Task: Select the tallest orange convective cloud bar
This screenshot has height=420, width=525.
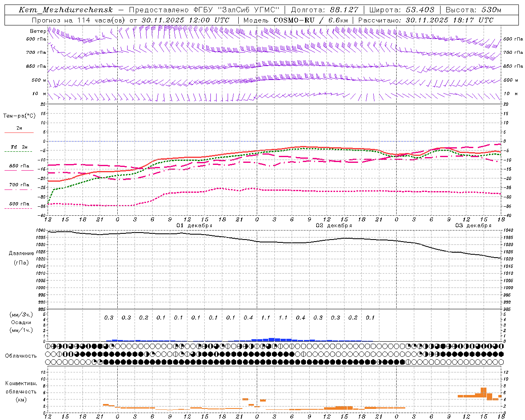Action: pyautogui.click(x=484, y=393)
